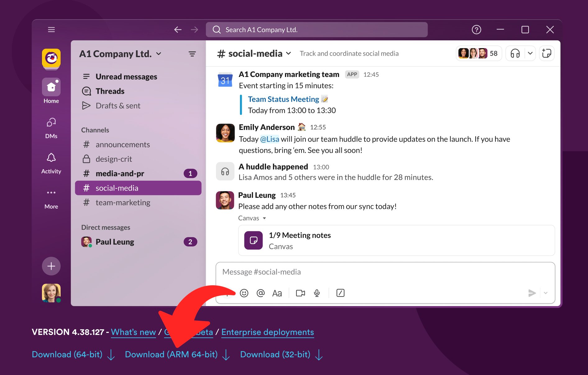Expand huddle options chevron

(x=530, y=53)
